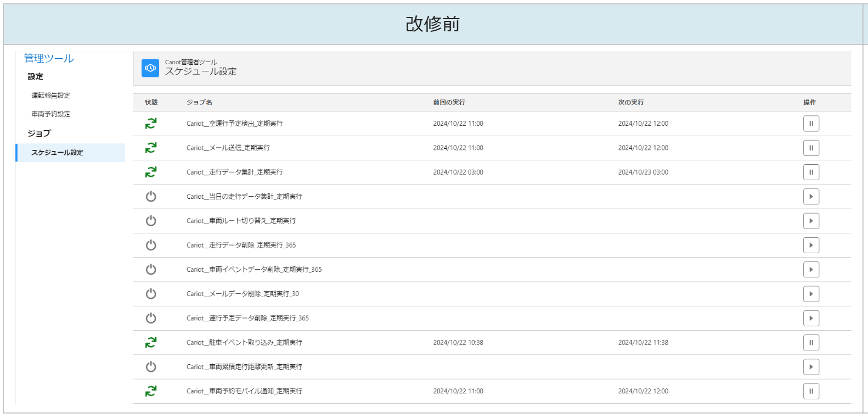Start the Cariot_メールデータ削除_定期実行_30 job
This screenshot has width=868, height=418.
point(811,294)
